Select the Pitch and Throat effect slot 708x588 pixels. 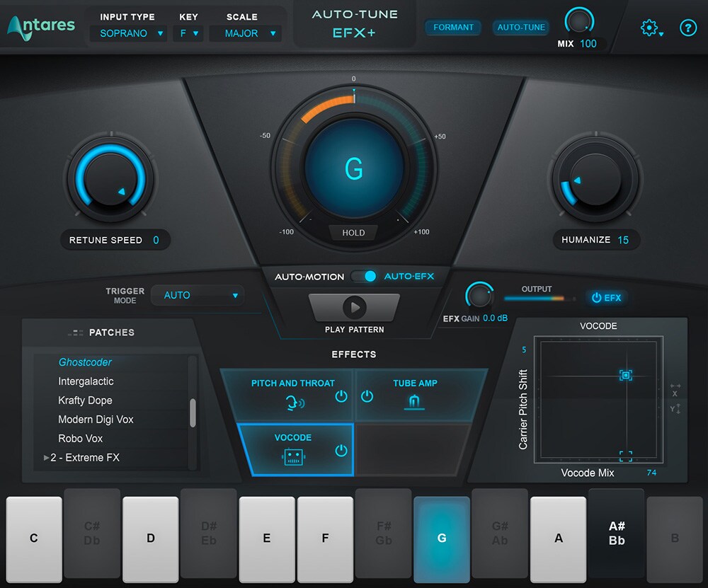[287, 396]
